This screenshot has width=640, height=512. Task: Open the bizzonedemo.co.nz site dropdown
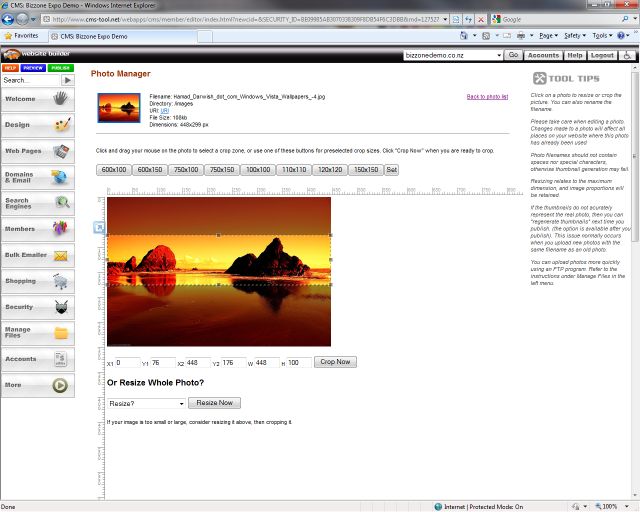coord(453,56)
